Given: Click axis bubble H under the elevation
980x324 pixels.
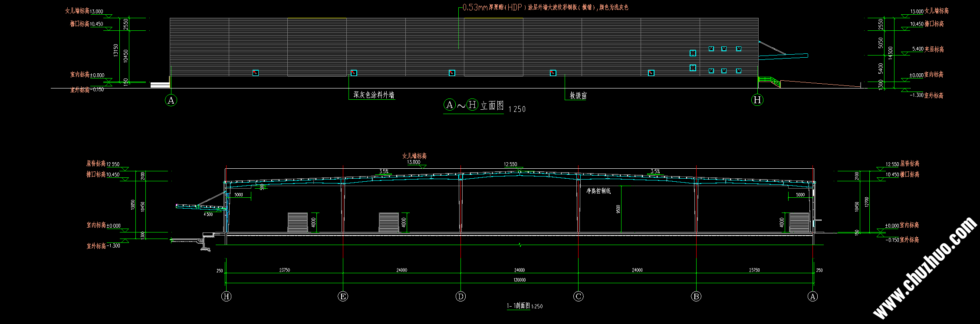Looking at the screenshot, I should 757,100.
